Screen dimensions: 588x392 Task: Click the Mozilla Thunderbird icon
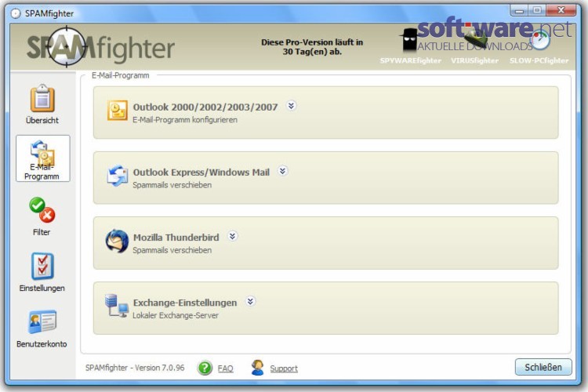pos(117,241)
